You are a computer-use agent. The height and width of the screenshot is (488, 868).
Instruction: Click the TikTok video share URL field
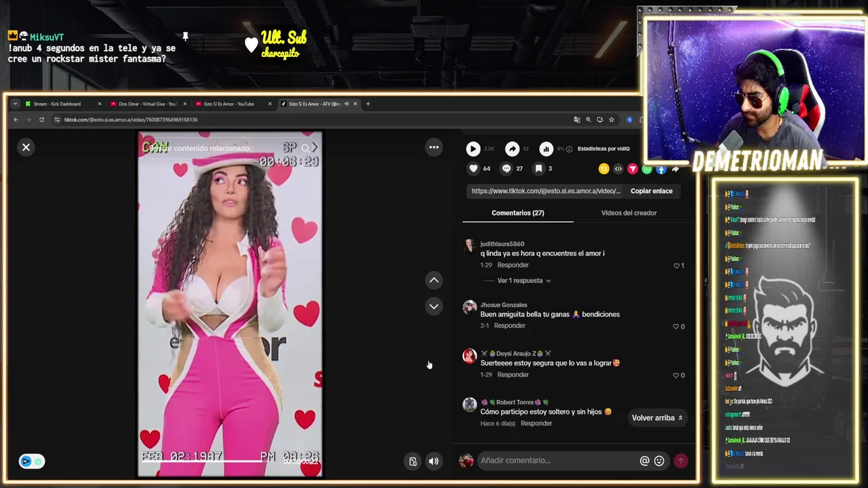pyautogui.click(x=546, y=191)
